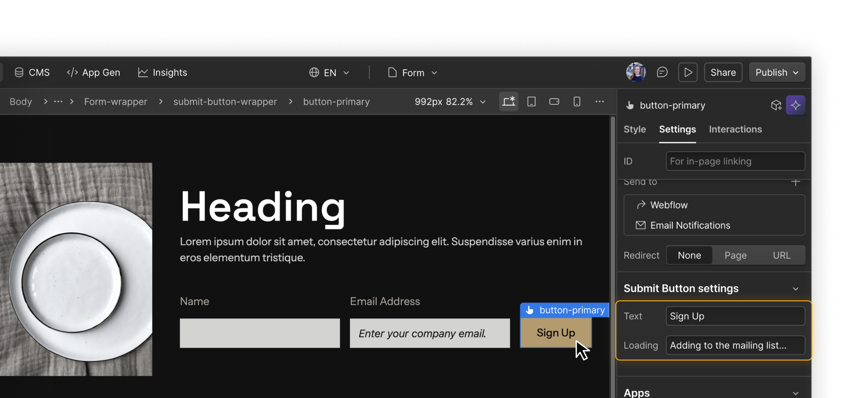Select Email Notifications entry
This screenshot has height=398, width=868.
(x=714, y=225)
